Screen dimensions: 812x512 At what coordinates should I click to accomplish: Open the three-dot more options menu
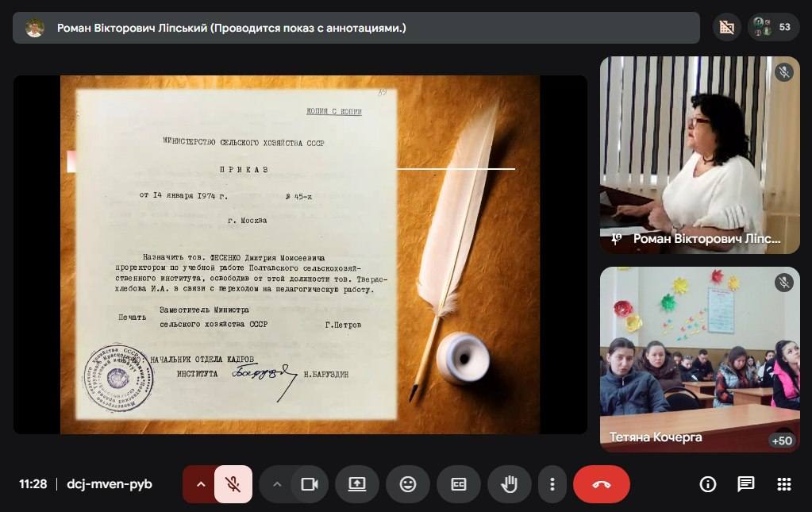552,484
